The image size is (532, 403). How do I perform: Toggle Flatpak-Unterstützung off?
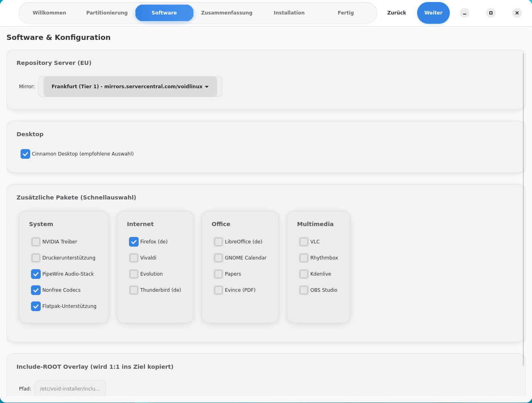36,306
